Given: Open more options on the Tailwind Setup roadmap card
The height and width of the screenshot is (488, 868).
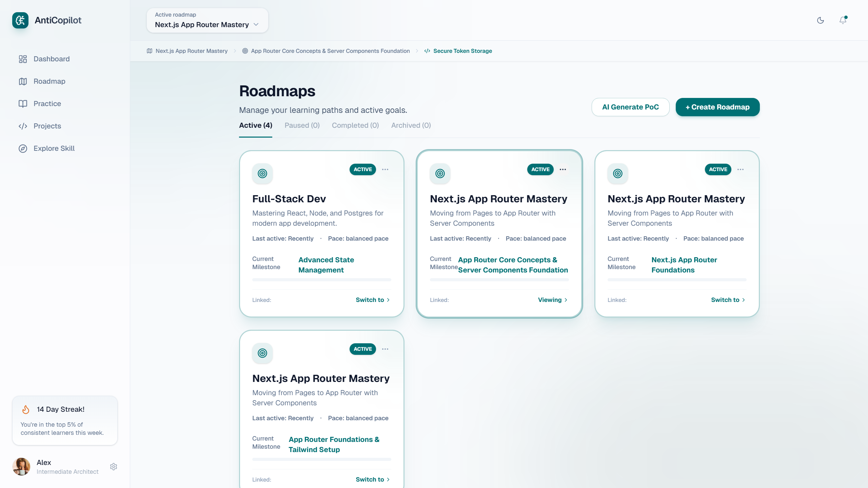Looking at the screenshot, I should tap(385, 349).
